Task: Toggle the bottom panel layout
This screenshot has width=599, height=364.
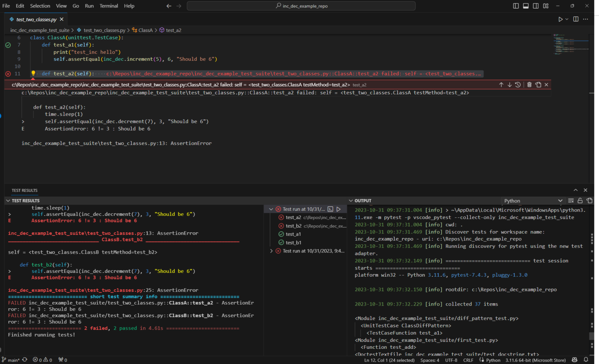Action: coord(526,6)
